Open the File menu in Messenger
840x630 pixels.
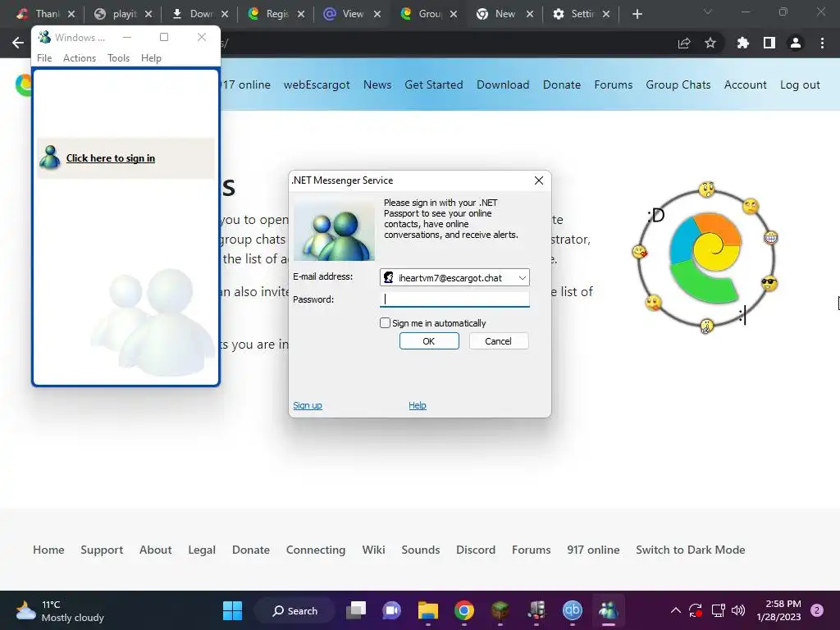tap(44, 58)
